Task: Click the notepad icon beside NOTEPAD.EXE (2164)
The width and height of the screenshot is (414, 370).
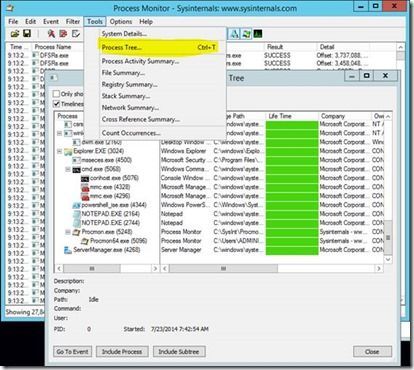Action: [77, 214]
